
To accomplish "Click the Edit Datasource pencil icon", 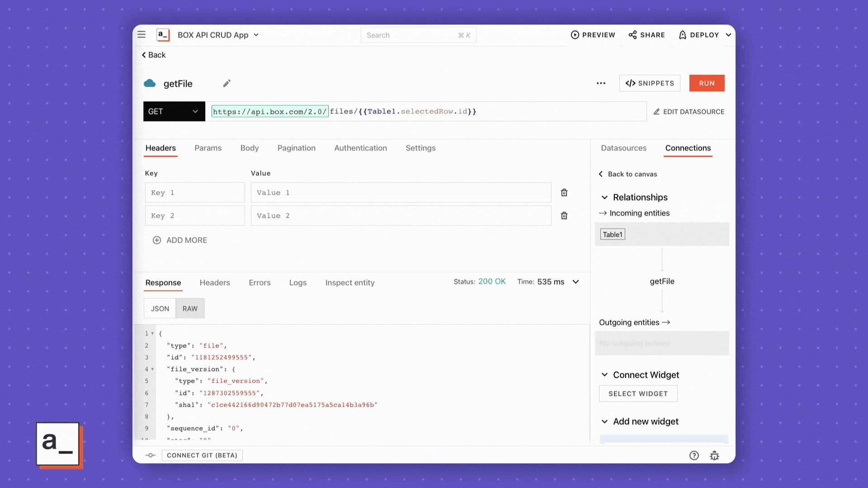I will tap(656, 112).
